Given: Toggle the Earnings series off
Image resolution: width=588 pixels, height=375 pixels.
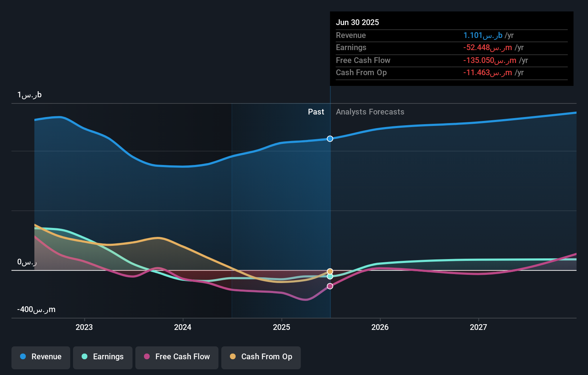Looking at the screenshot, I should point(103,357).
